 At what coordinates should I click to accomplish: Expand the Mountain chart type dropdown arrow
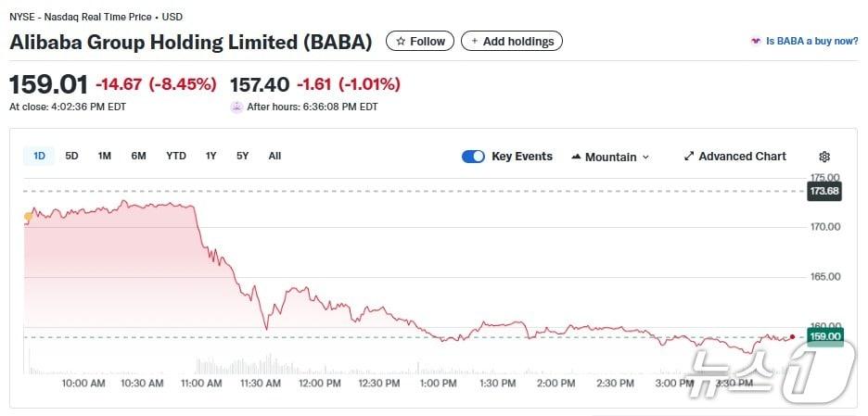(x=645, y=158)
